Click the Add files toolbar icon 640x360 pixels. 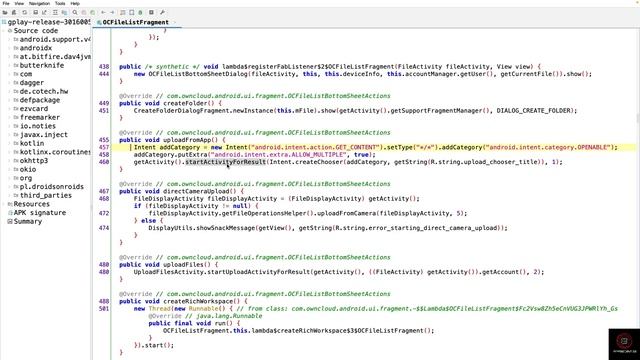14,12
